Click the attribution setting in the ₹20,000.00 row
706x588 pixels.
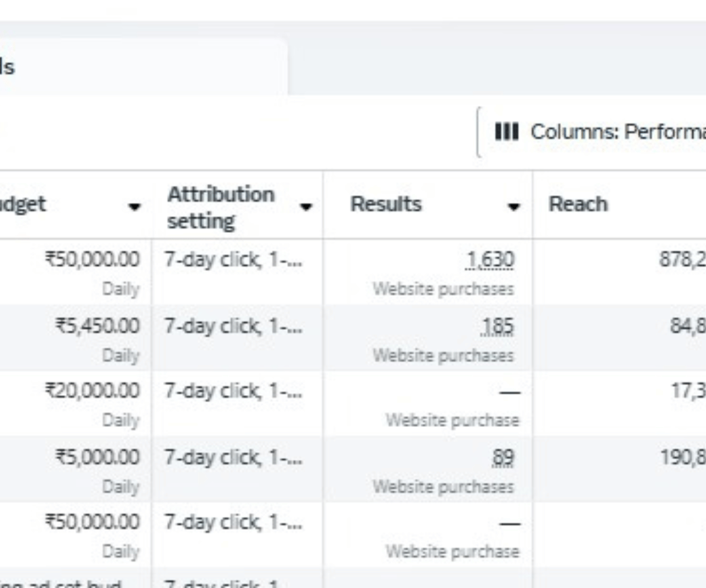pos(233,391)
